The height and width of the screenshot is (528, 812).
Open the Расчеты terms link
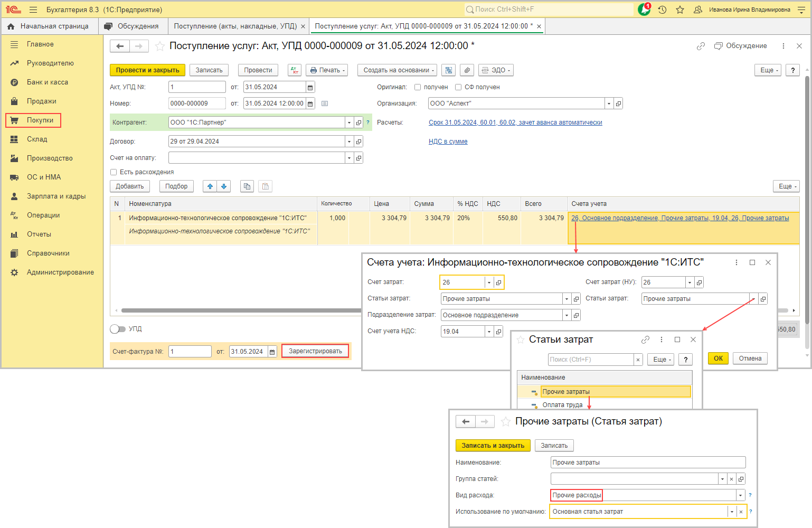pyautogui.click(x=515, y=122)
